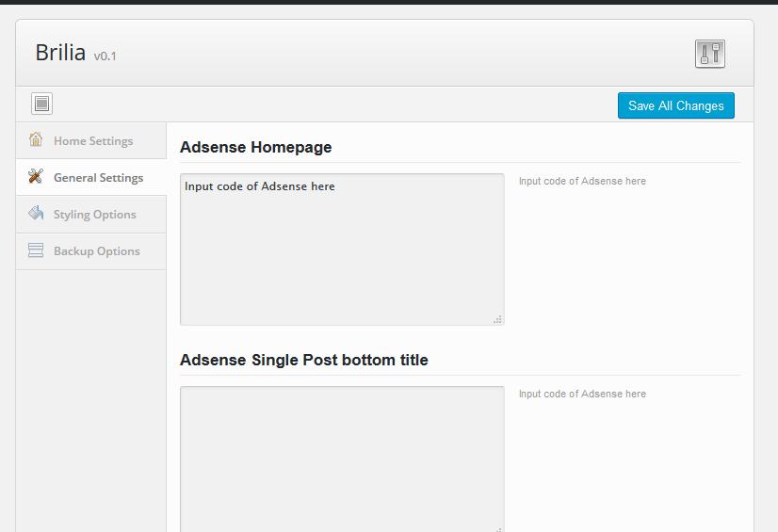Click resize grip on Single Post textarea
Screen dimensions: 778x532
[x=497, y=528]
